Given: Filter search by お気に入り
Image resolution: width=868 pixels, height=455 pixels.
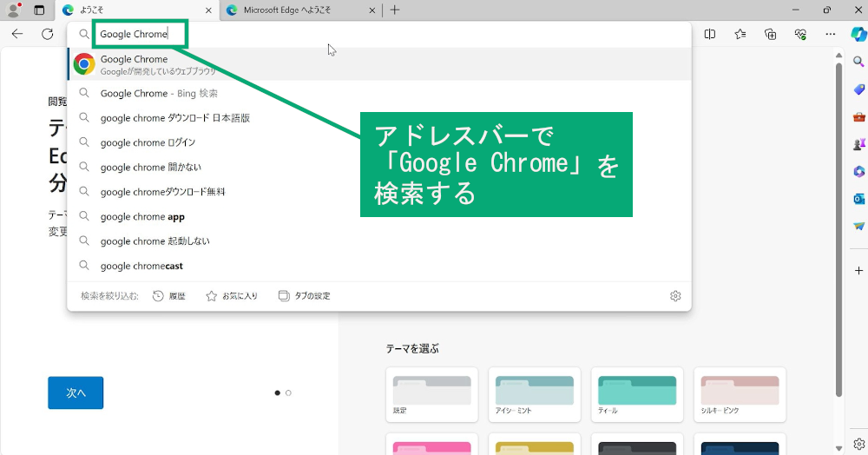Looking at the screenshot, I should point(232,296).
